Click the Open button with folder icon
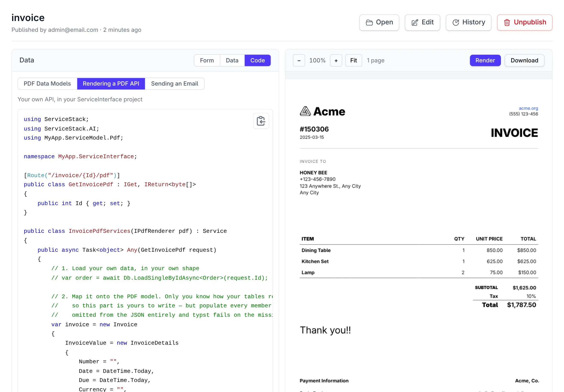 (x=379, y=22)
